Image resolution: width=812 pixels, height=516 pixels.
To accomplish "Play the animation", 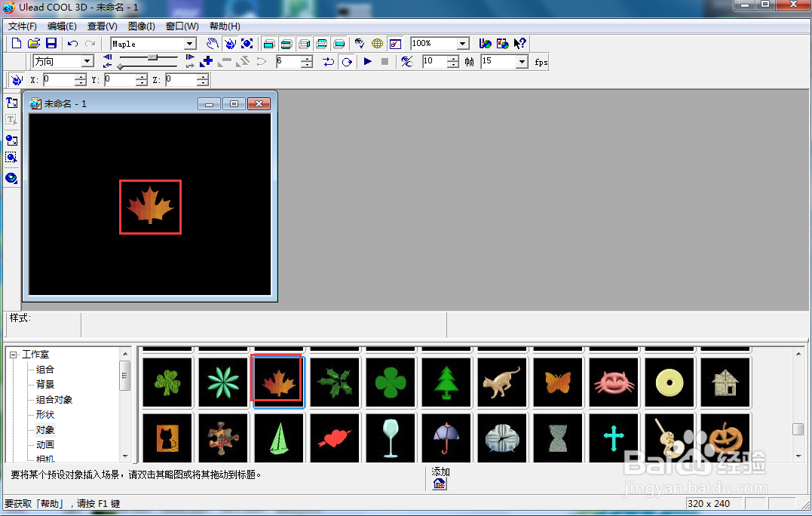I will tap(368, 62).
